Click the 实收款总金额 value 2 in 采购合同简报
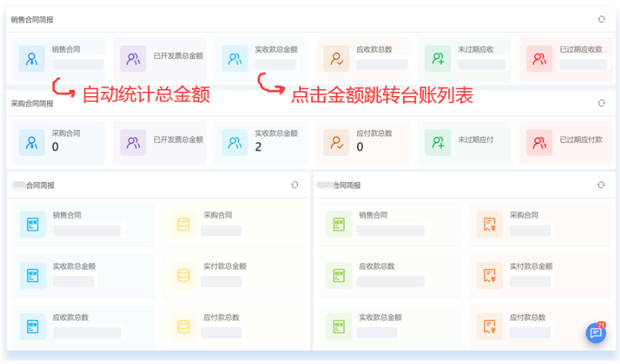The height and width of the screenshot is (364, 620). click(x=258, y=147)
